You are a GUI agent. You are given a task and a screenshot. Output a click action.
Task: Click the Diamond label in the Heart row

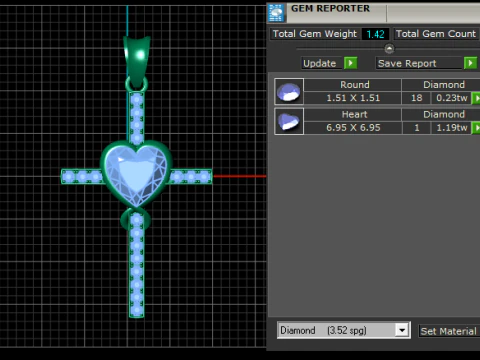[x=444, y=114]
